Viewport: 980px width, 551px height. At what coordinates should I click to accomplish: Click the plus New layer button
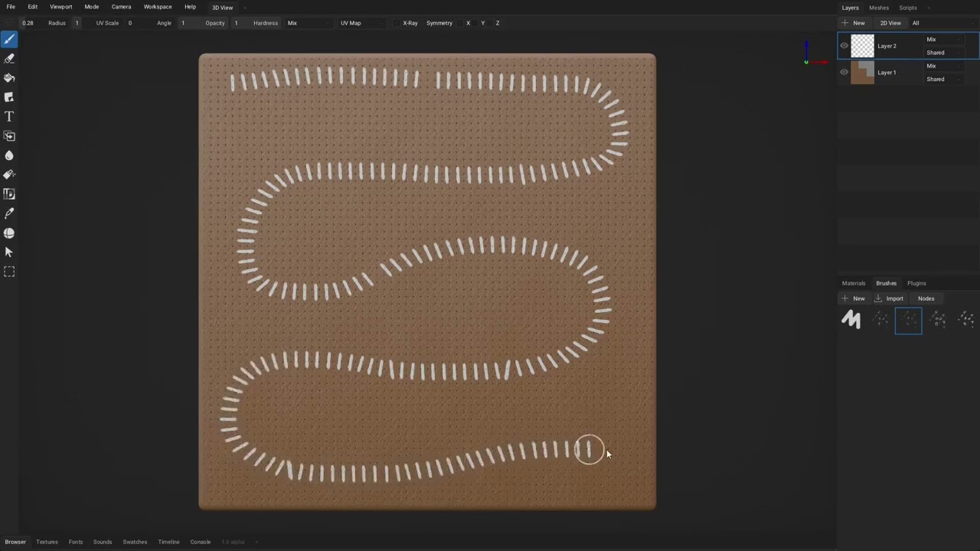pyautogui.click(x=854, y=23)
